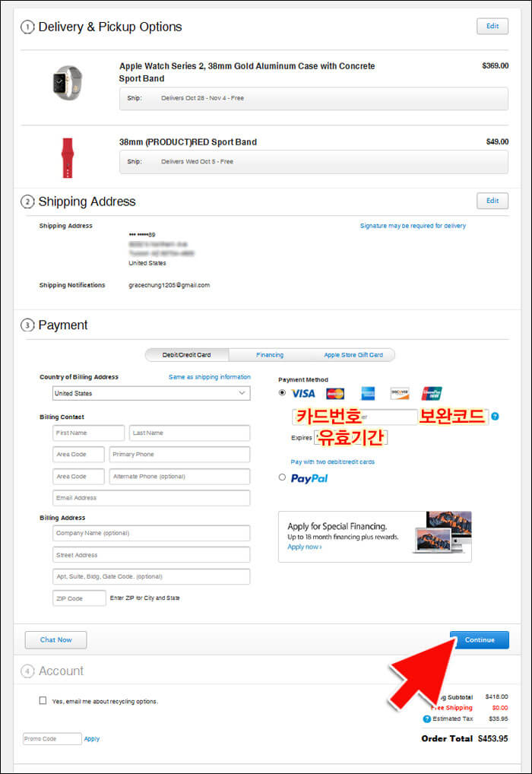532x774 pixels.
Task: Select the VISA card radio button
Action: point(282,393)
